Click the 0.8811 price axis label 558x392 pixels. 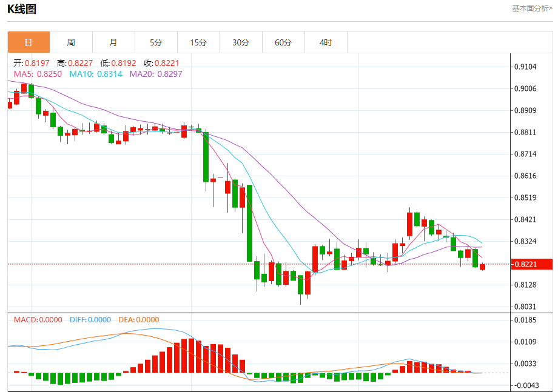point(525,132)
